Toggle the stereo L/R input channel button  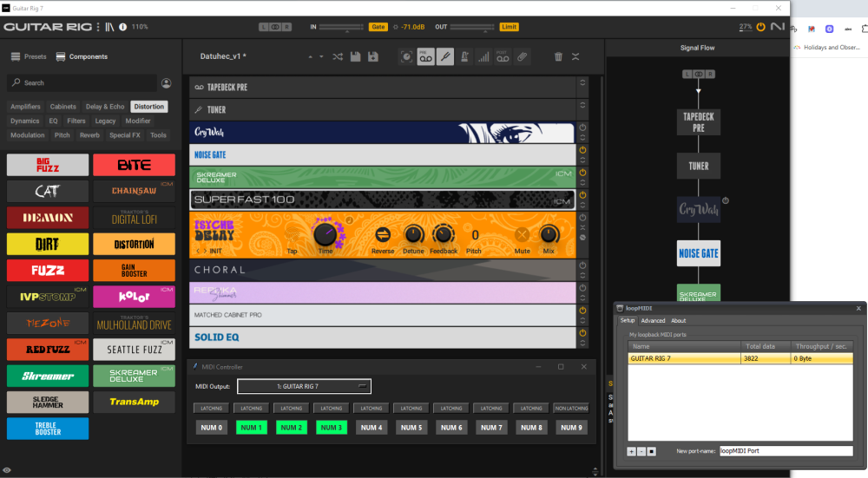click(275, 27)
